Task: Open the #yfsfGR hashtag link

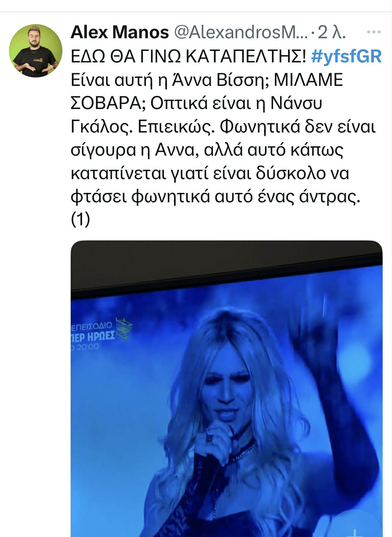Action: point(346,57)
